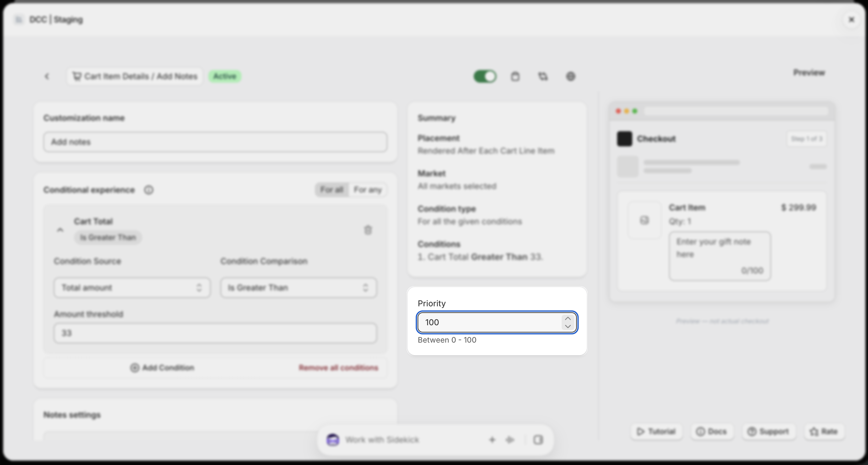Click 'Remove all conditions' link
This screenshot has width=868, height=465.
coord(338,368)
